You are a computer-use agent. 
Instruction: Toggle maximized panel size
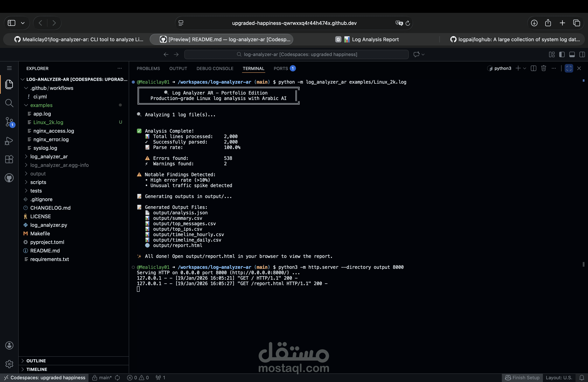coord(569,68)
